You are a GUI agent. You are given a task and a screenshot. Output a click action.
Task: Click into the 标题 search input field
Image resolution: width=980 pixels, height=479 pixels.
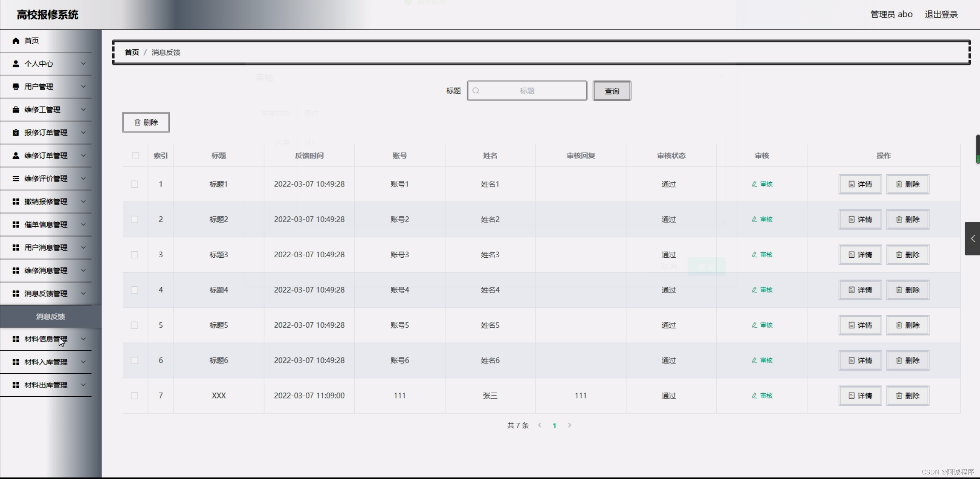(533, 91)
